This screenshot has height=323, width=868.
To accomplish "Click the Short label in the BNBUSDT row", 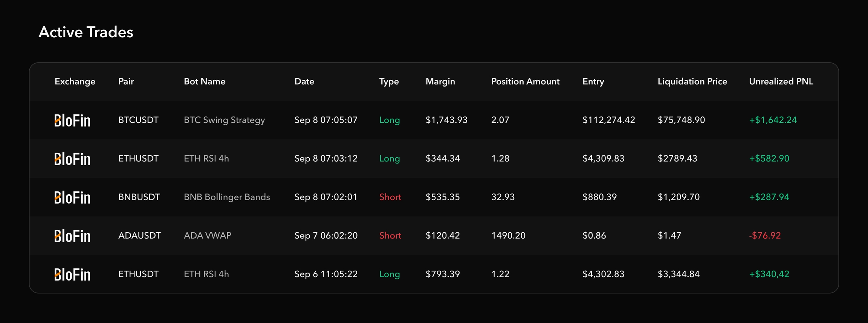I will 390,197.
